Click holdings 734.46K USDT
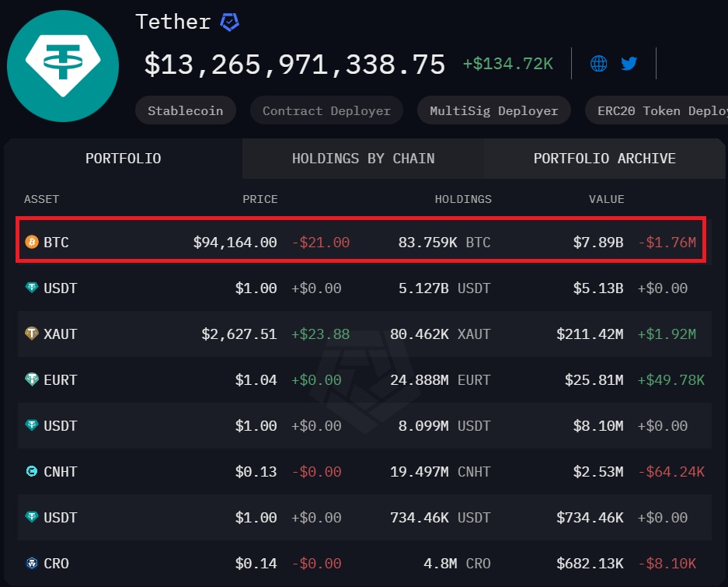The image size is (728, 587). tap(441, 517)
